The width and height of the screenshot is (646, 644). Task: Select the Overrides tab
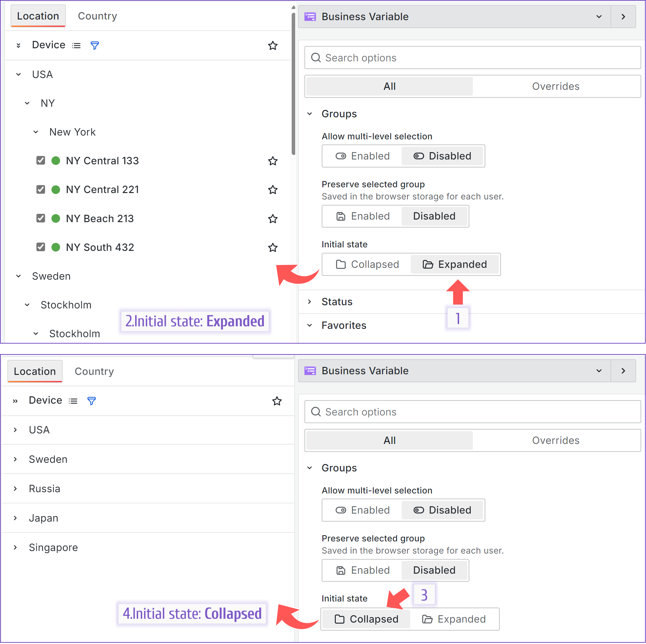coord(557,86)
